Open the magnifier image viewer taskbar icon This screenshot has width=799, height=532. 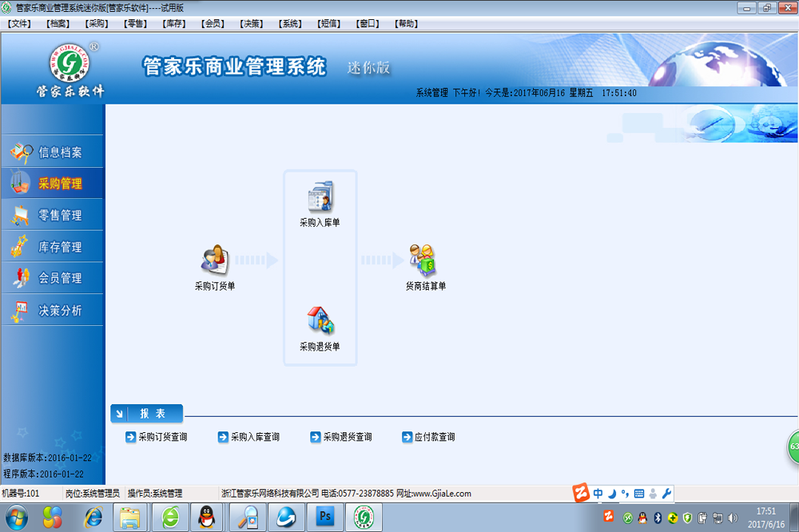tap(248, 518)
